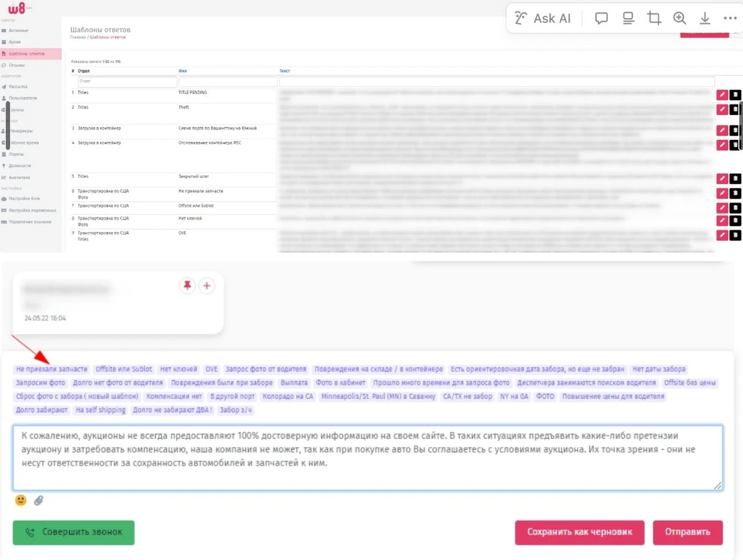Image resolution: width=743 pixels, height=560 pixels.
Task: Click the zoom-in magnifier icon
Action: [680, 19]
